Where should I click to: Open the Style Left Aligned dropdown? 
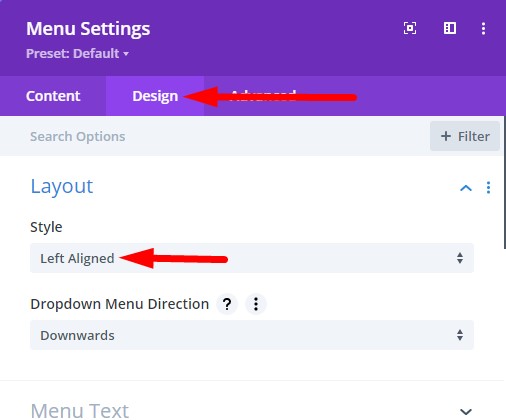tap(252, 258)
